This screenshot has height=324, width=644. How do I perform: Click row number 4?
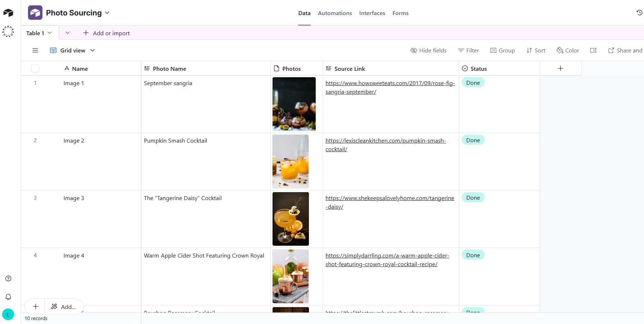(x=35, y=255)
